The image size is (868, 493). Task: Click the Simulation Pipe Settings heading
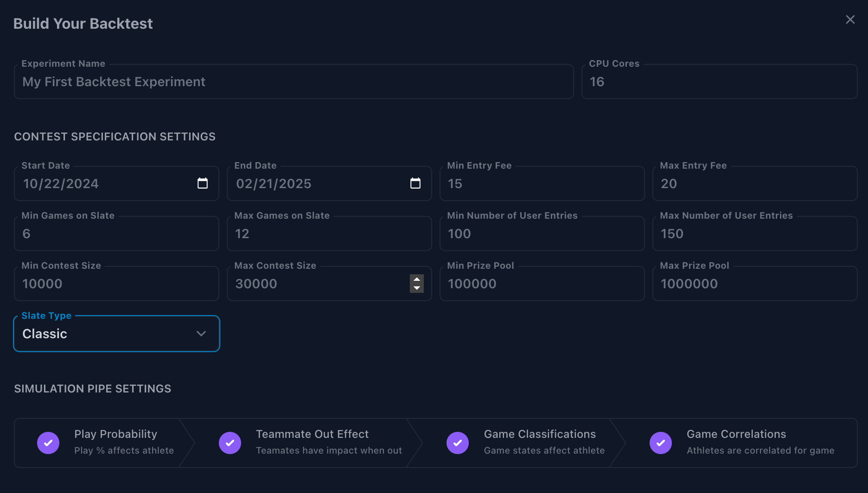[x=93, y=389]
